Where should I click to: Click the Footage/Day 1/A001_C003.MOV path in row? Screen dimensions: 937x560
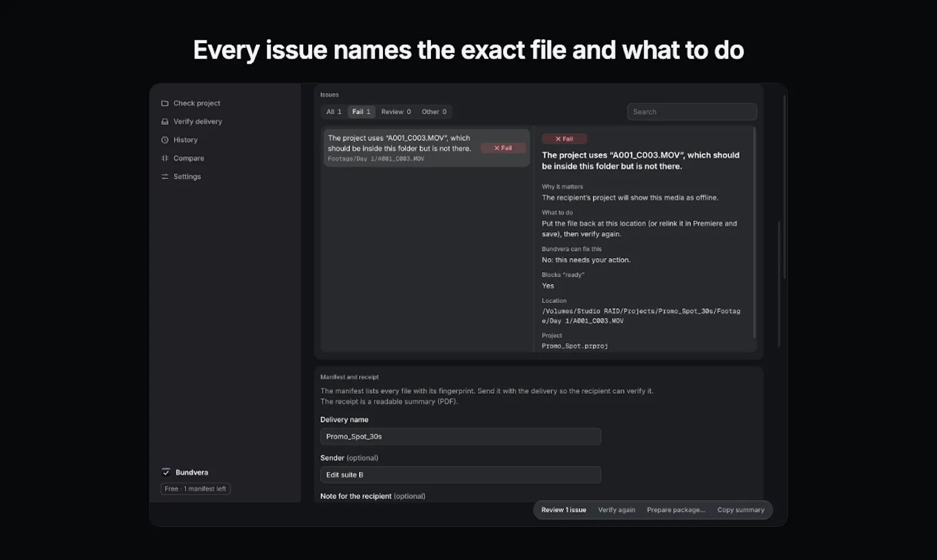point(376,159)
